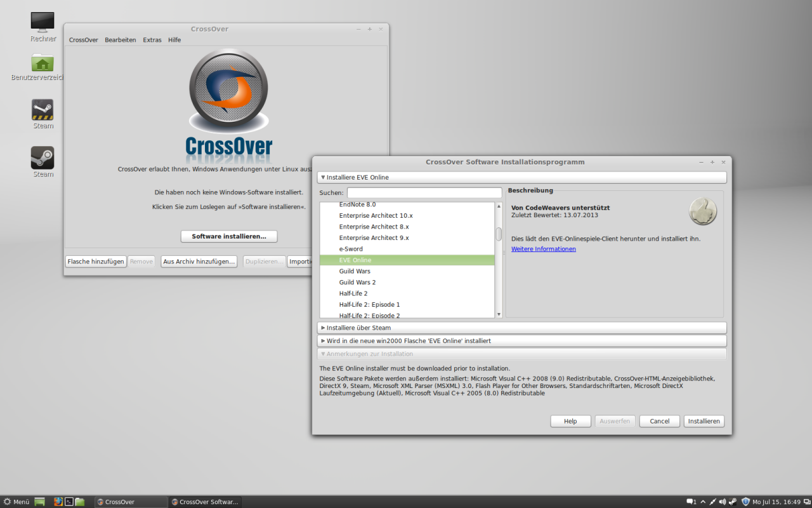
Task: Minimize the CrossOver main window
Action: pyautogui.click(x=358, y=29)
